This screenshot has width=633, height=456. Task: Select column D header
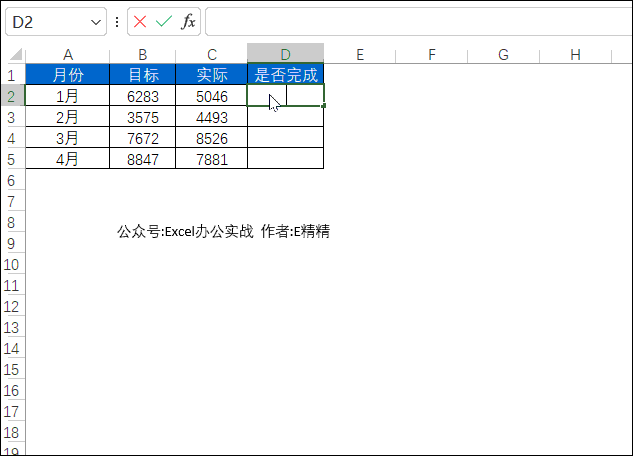click(285, 54)
